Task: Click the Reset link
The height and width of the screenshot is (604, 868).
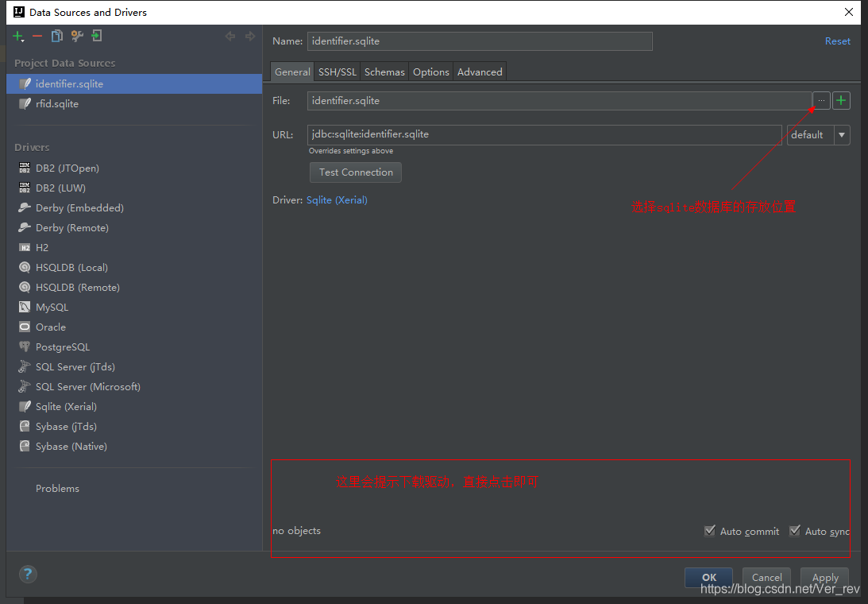Action: coord(837,41)
